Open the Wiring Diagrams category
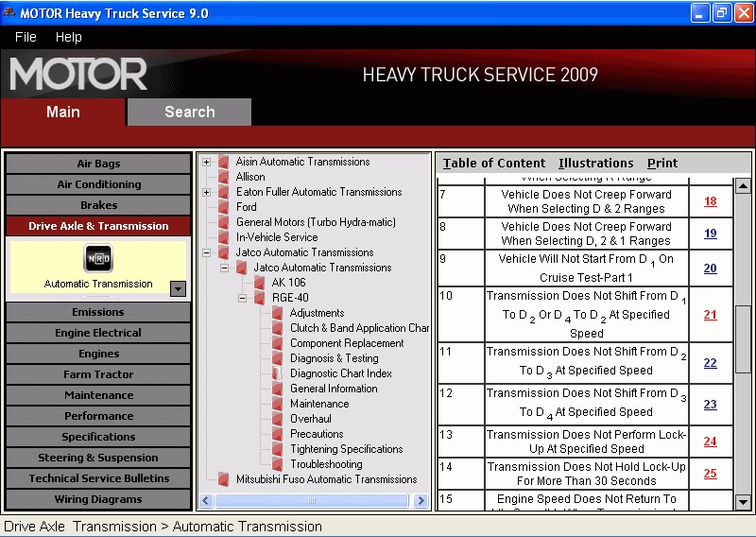756x537 pixels. coord(98,499)
